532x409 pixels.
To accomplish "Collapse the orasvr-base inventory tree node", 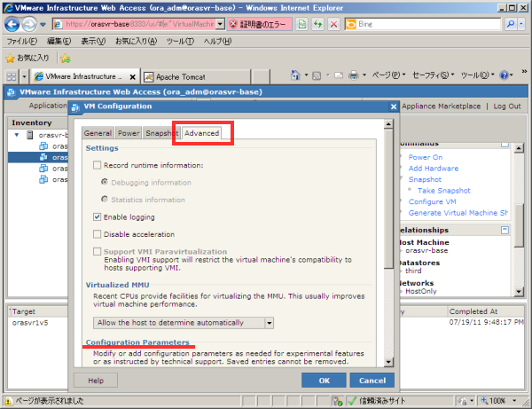I will [18, 136].
